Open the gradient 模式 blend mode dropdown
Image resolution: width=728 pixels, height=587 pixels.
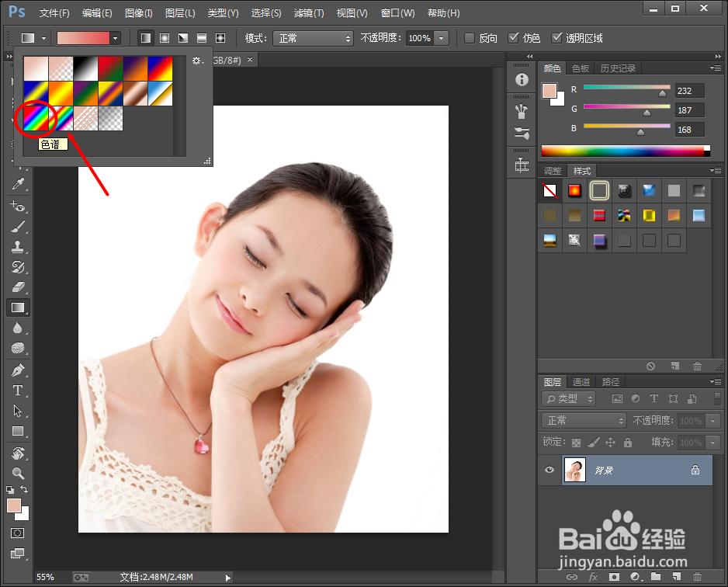coord(313,37)
